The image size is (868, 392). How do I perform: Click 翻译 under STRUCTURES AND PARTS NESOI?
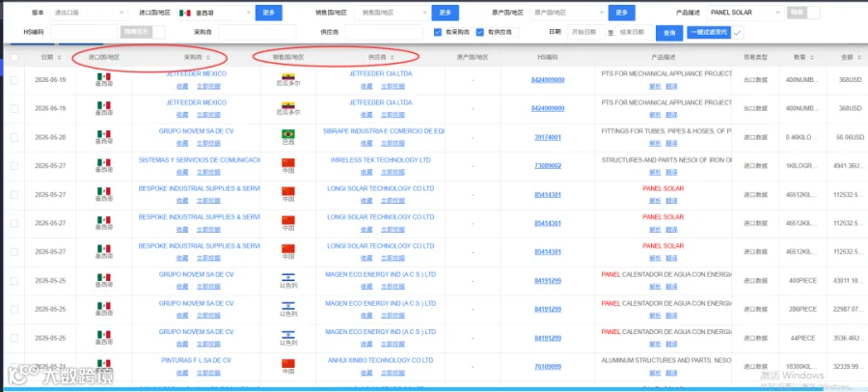[x=671, y=172]
